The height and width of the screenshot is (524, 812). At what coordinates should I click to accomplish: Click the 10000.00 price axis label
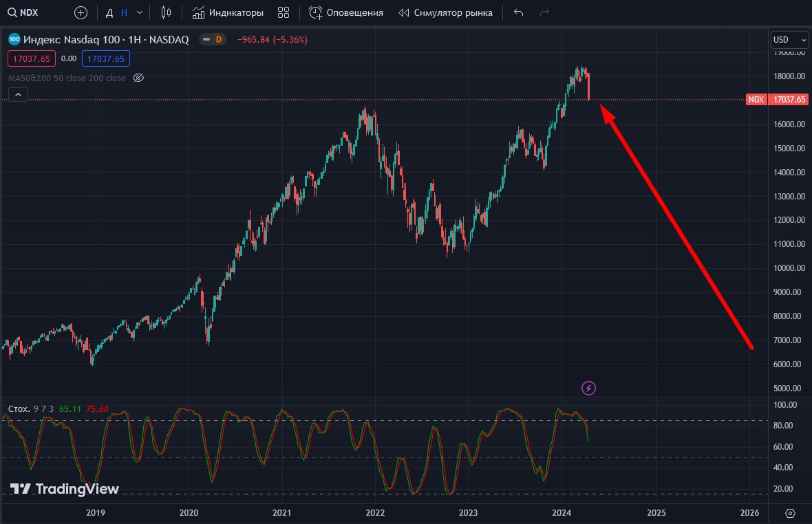pyautogui.click(x=789, y=268)
